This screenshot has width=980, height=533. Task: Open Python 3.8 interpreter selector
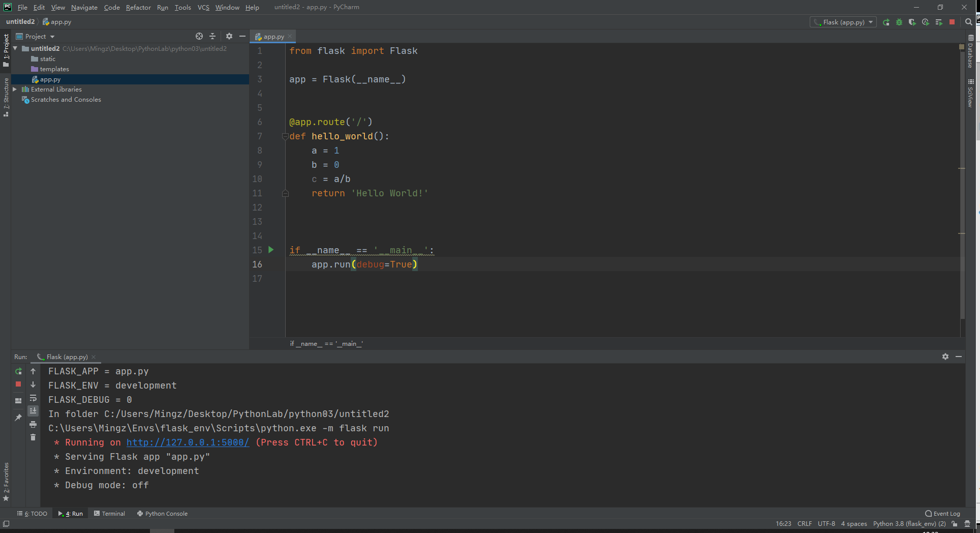[909, 524]
